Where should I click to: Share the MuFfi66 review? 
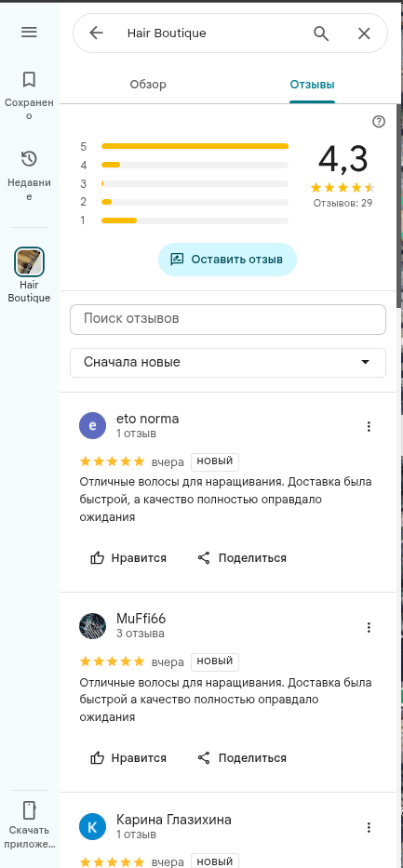[x=242, y=758]
